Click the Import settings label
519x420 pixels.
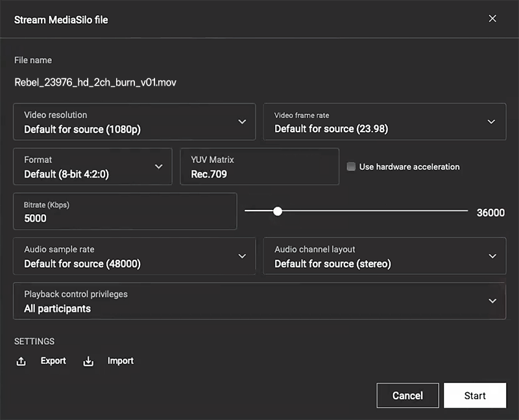click(x=121, y=361)
